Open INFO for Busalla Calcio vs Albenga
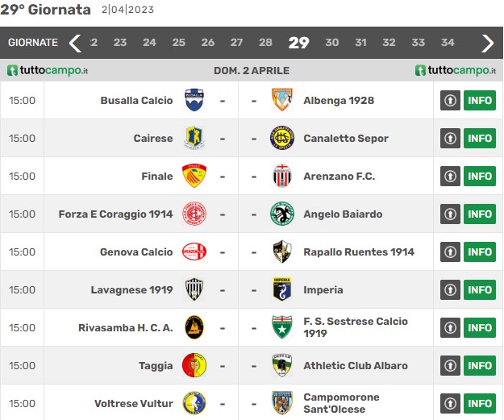This screenshot has height=420, width=504. (x=480, y=100)
